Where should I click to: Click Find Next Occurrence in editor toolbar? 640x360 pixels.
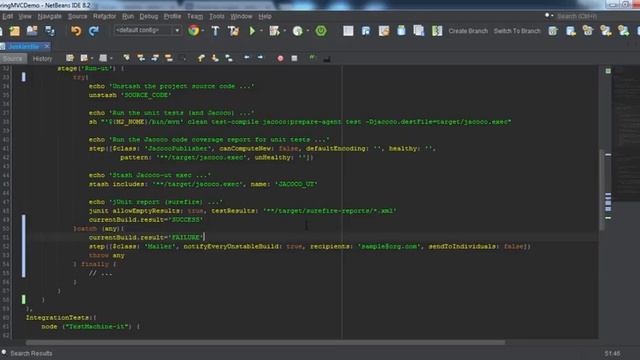[155, 58]
